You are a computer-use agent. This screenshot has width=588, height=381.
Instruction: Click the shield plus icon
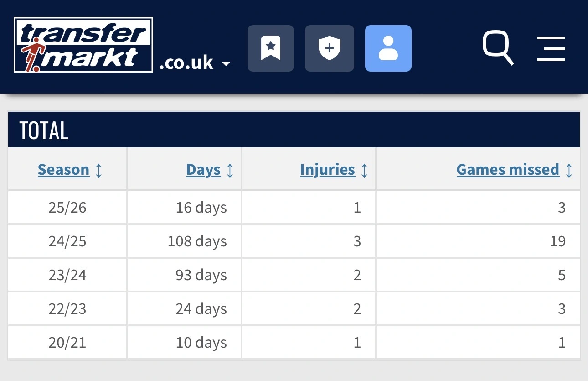click(x=329, y=48)
